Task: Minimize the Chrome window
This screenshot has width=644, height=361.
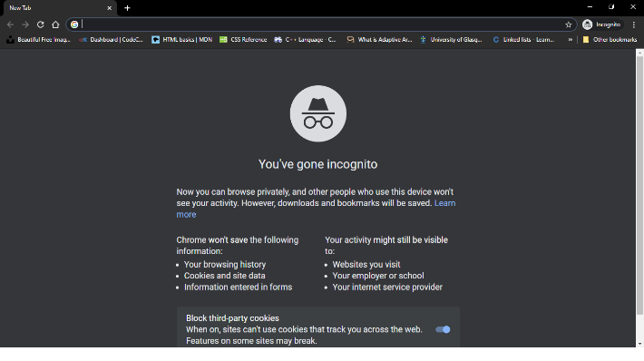Action: (590, 7)
